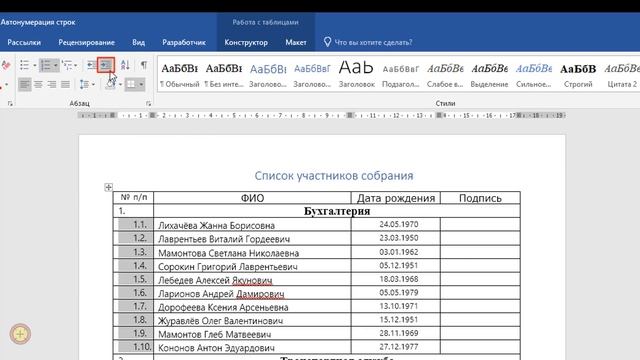Open the Рецензирование tab
Viewport: 640px width, 360px height.
tap(86, 42)
